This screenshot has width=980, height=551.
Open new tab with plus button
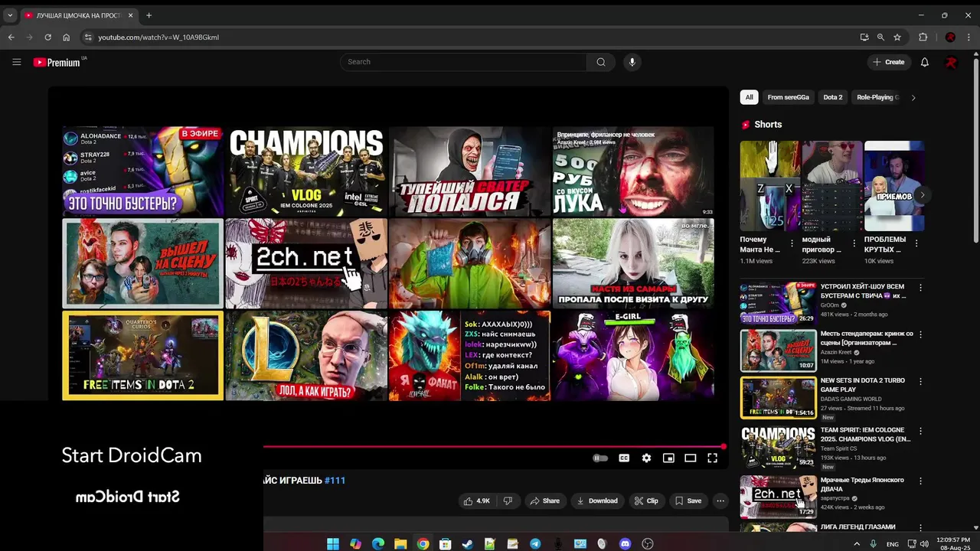click(149, 15)
